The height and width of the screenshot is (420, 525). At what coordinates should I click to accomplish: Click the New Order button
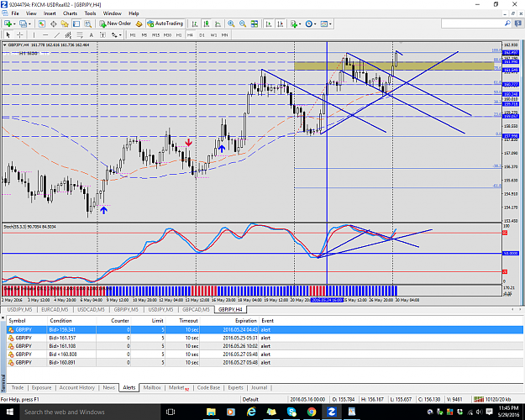[x=115, y=24]
